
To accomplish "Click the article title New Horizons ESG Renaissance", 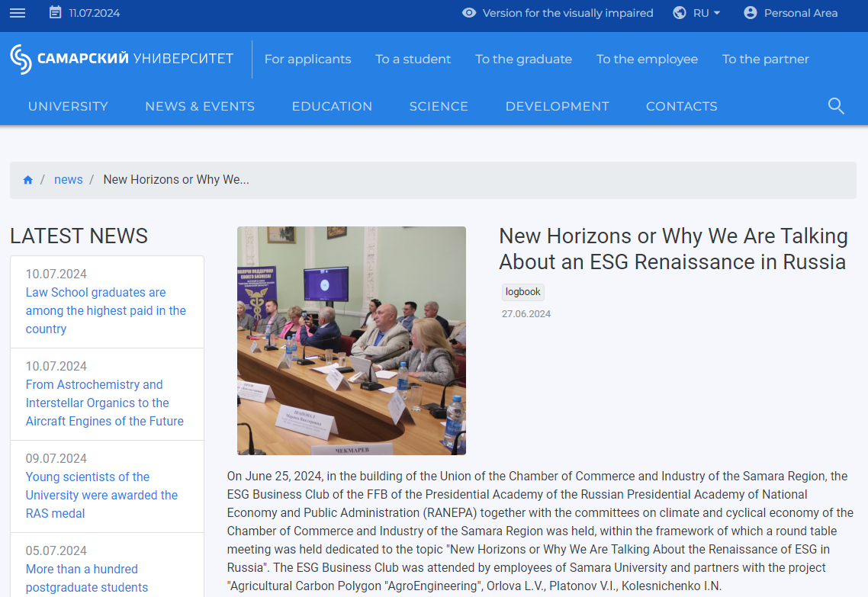I will 674,249.
